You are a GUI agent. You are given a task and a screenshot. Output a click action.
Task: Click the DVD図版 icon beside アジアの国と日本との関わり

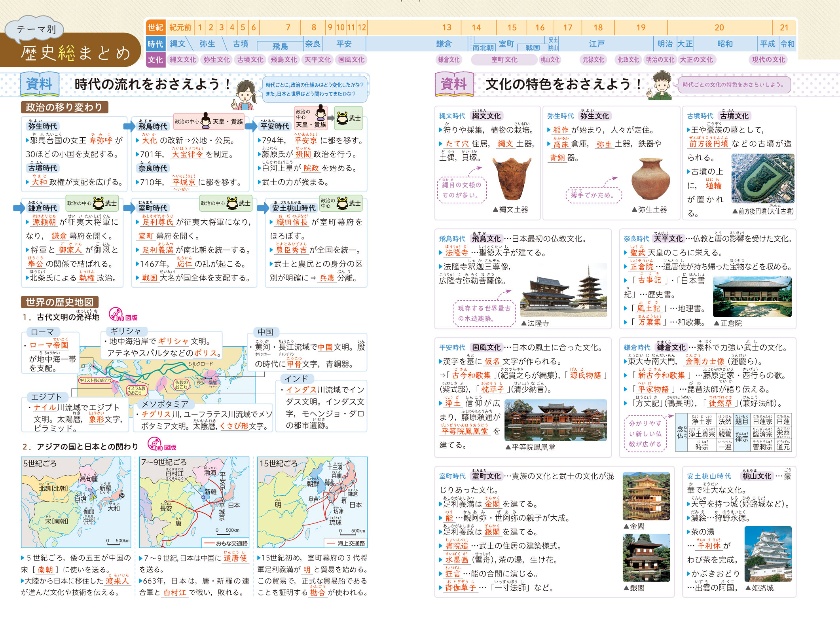pyautogui.click(x=161, y=444)
